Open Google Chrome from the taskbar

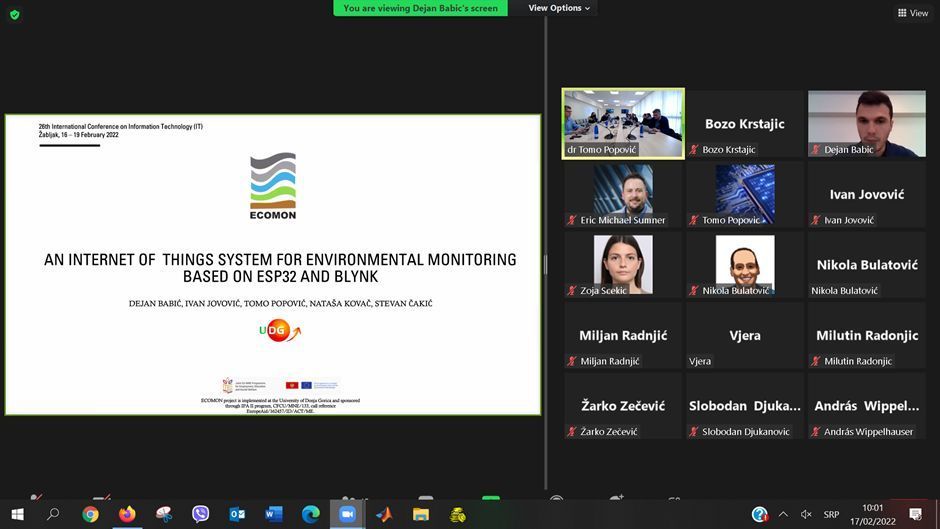tap(90, 514)
